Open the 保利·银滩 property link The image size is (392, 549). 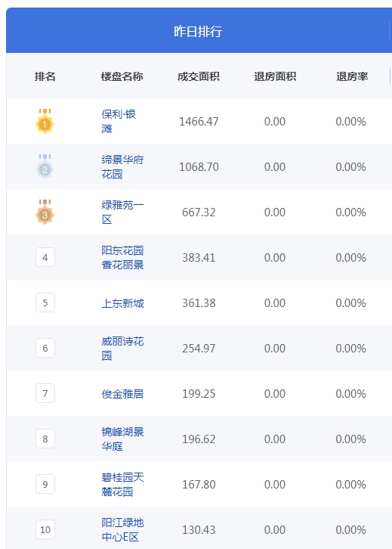pyautogui.click(x=119, y=121)
